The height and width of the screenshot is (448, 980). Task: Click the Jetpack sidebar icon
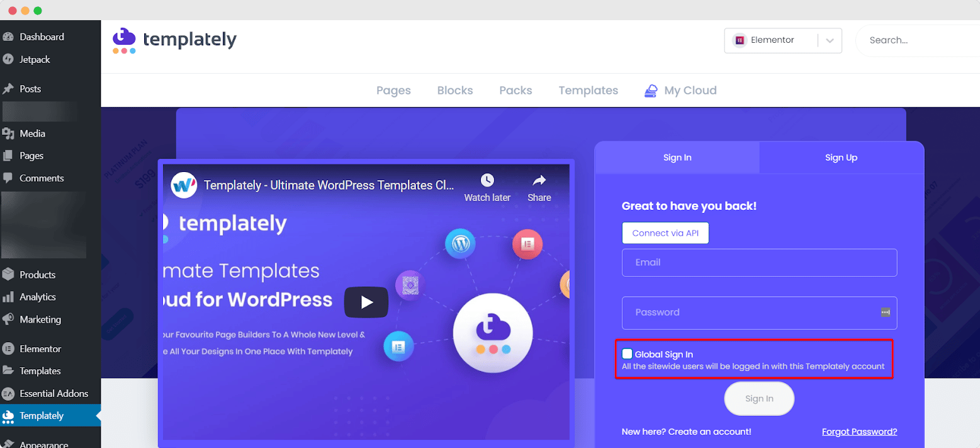click(x=8, y=59)
